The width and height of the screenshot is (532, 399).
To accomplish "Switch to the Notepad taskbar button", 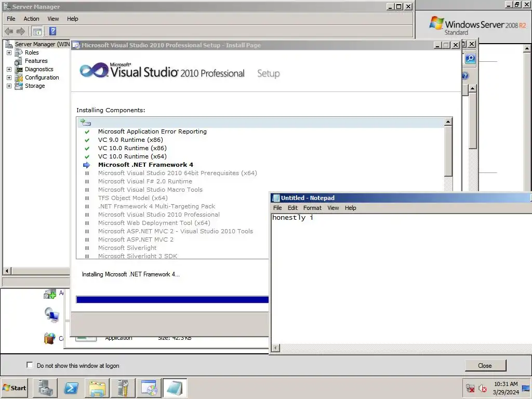I will pyautogui.click(x=175, y=388).
